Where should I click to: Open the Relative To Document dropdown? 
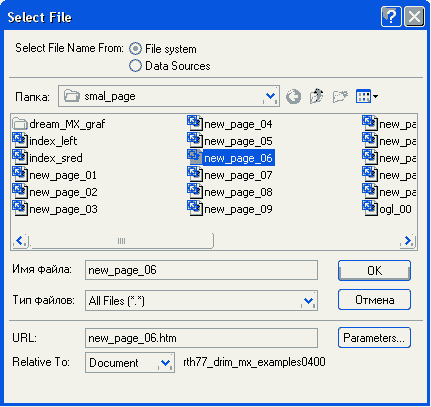(x=166, y=363)
